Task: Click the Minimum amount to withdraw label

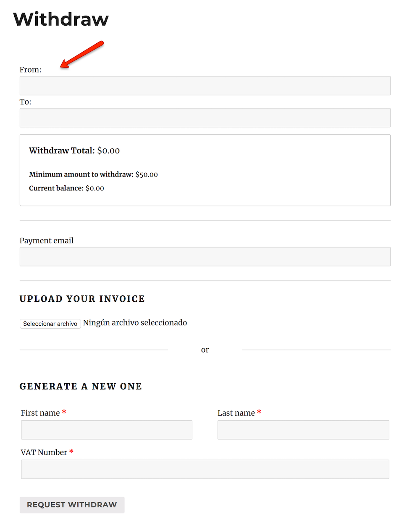Action: click(x=81, y=174)
